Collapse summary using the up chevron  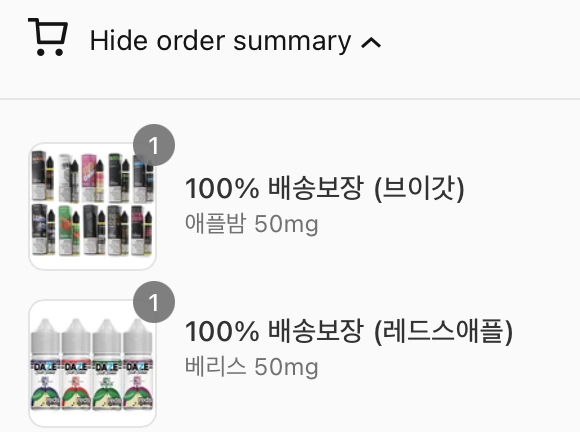click(371, 43)
